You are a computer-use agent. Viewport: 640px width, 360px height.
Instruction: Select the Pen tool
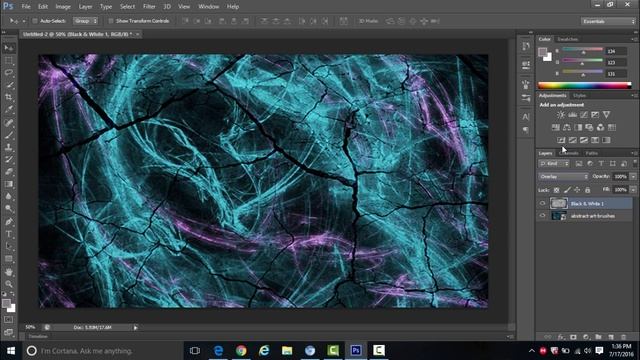point(9,222)
